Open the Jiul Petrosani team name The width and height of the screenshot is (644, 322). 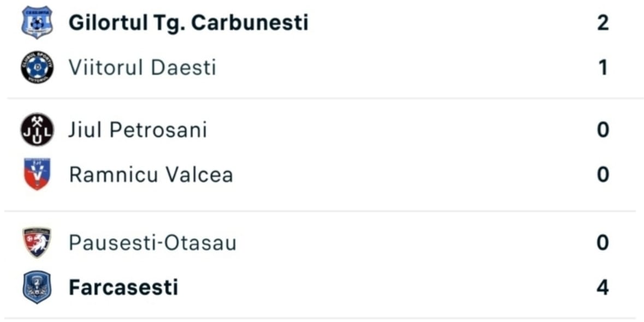pyautogui.click(x=138, y=130)
